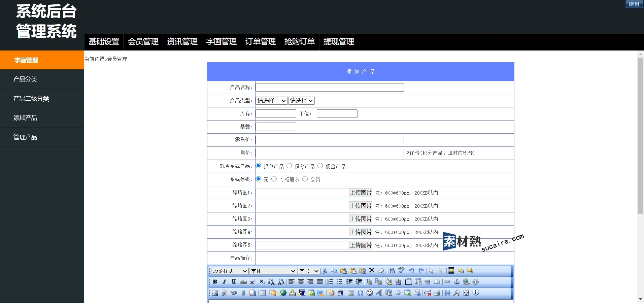The width and height of the screenshot is (644, 303).
Task: Align text right in editor
Action: 310,282
